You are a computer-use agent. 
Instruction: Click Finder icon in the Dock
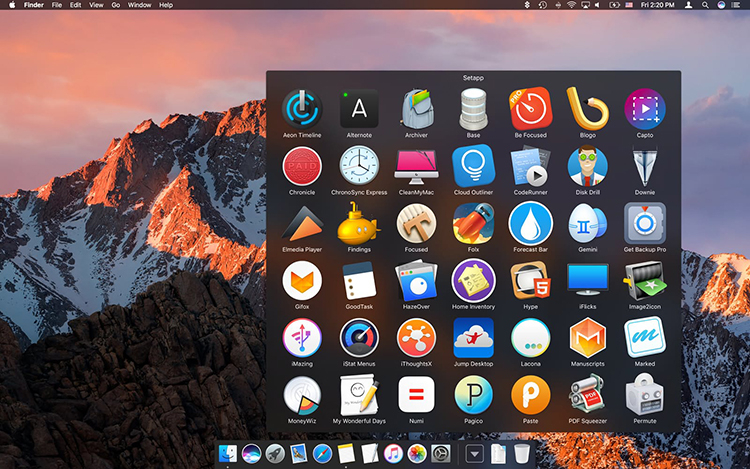tap(228, 453)
